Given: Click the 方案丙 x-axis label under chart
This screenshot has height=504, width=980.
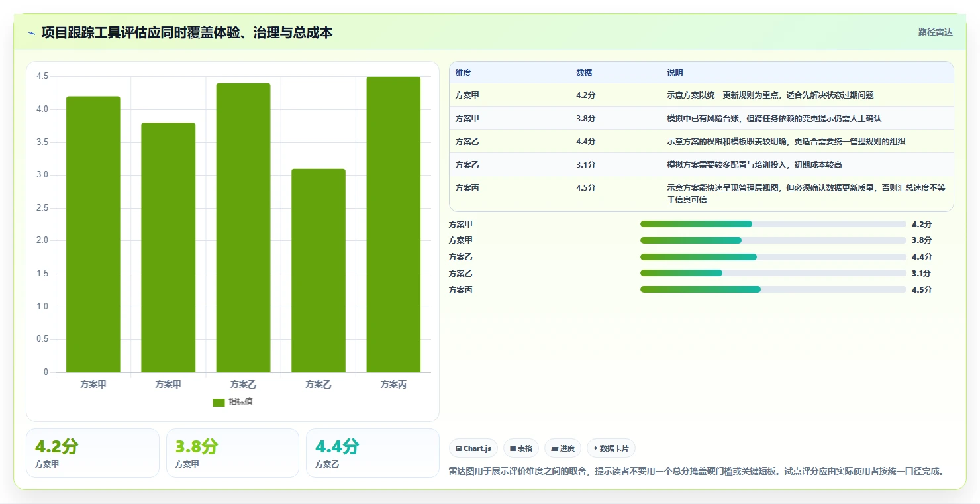Looking at the screenshot, I should [393, 384].
